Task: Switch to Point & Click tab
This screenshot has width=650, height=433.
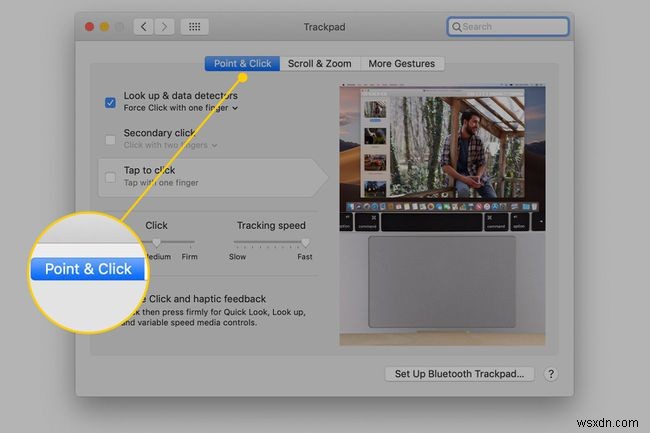Action: (x=243, y=64)
